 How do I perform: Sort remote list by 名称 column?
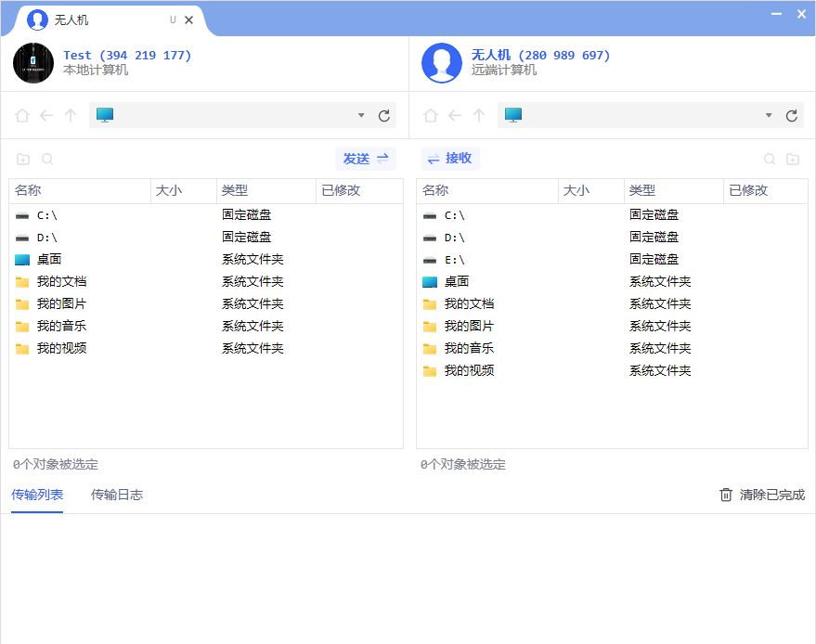click(487, 190)
